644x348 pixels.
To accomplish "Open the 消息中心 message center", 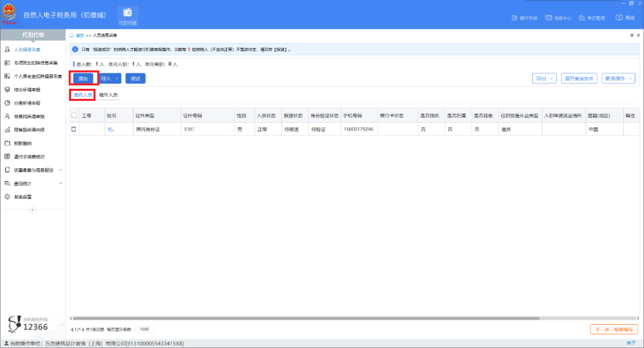I will pos(558,18).
